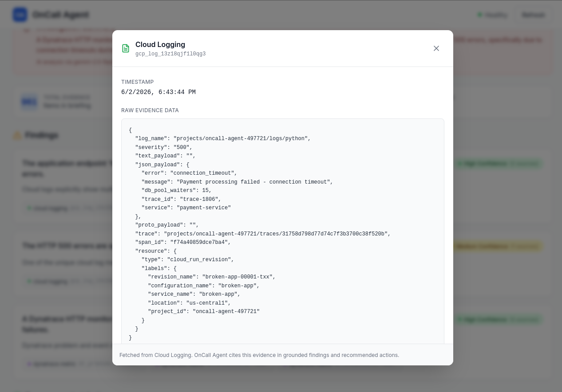Click the footer note about Cloud Logging evidence
The width and height of the screenshot is (562, 392).
(x=259, y=355)
